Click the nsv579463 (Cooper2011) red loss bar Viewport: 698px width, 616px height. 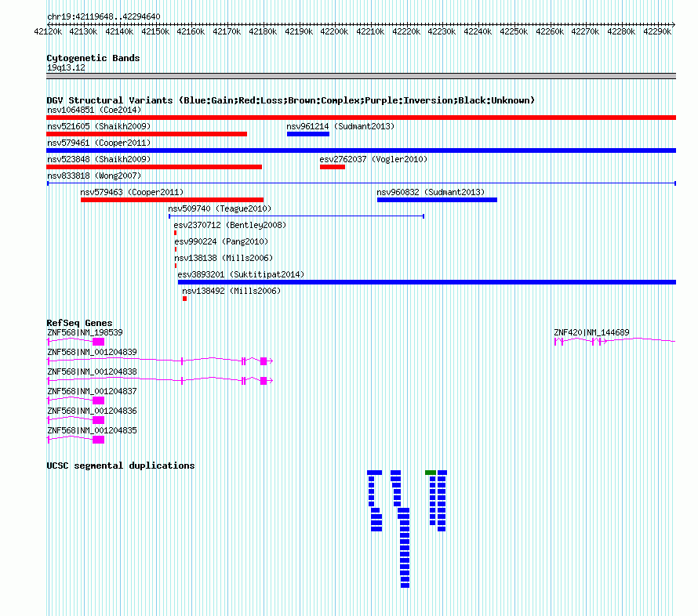click(172, 200)
